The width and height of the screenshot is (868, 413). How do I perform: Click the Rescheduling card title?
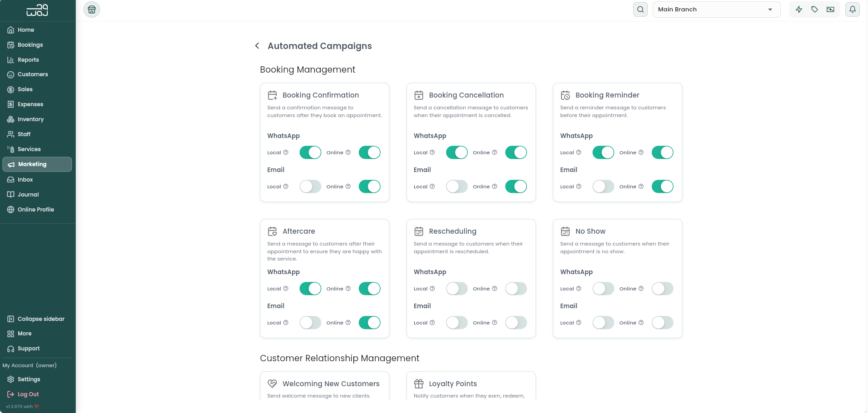(x=452, y=231)
